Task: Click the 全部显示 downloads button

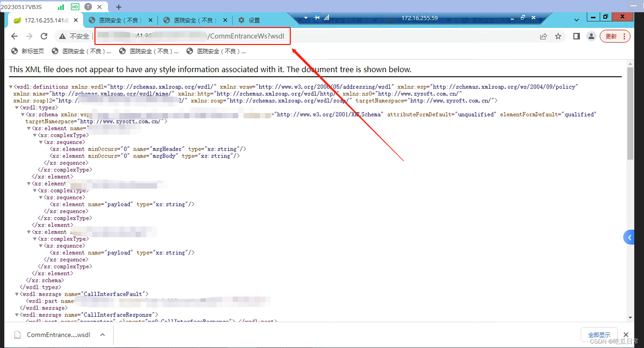Action: pos(599,334)
